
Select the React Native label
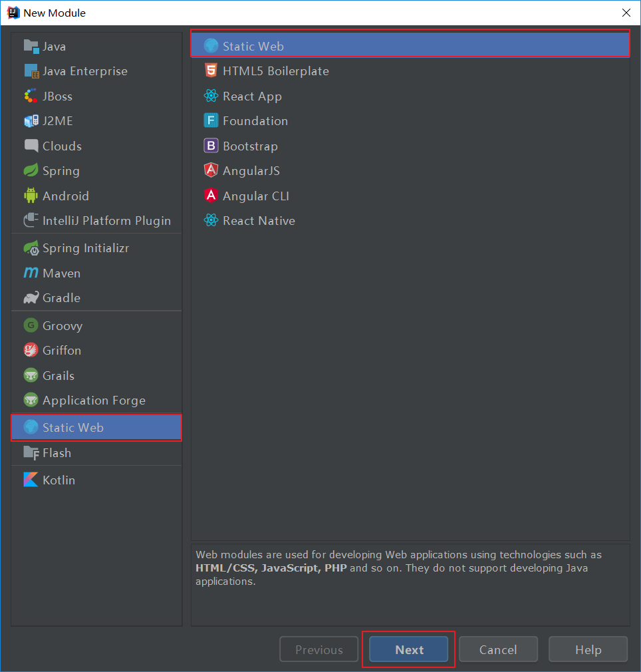[259, 221]
